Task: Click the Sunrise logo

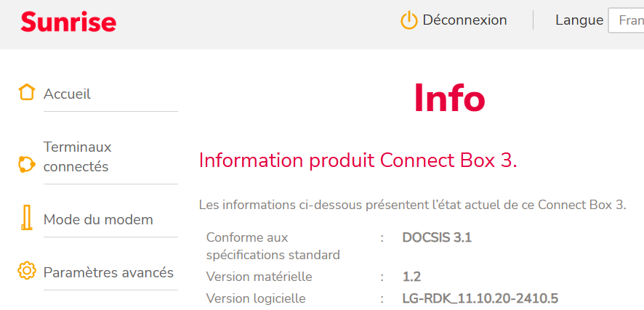Action: [x=68, y=23]
